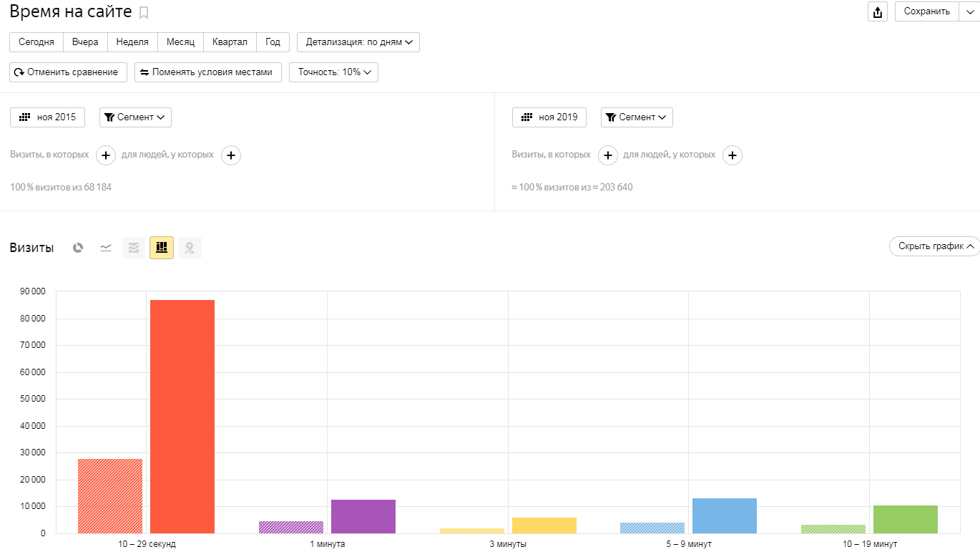Add people condition in ноя 2015 segment
This screenshot has height=557, width=980.
pyautogui.click(x=231, y=155)
